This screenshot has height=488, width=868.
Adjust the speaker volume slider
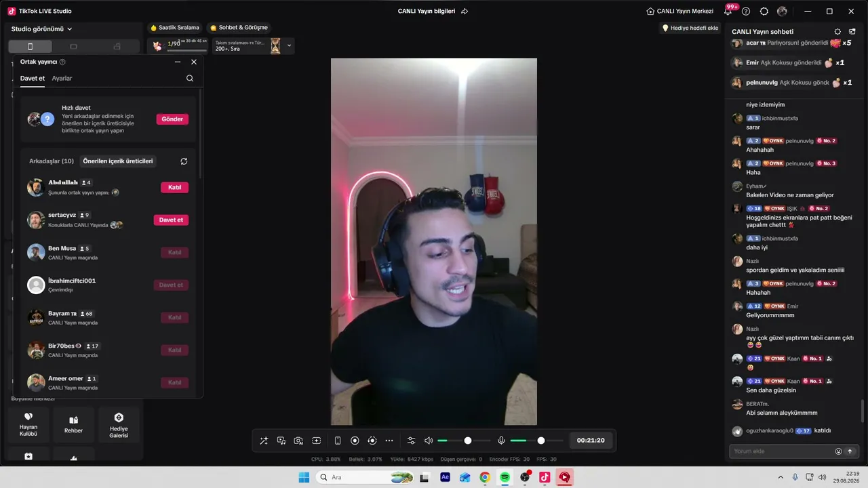[x=464, y=441]
